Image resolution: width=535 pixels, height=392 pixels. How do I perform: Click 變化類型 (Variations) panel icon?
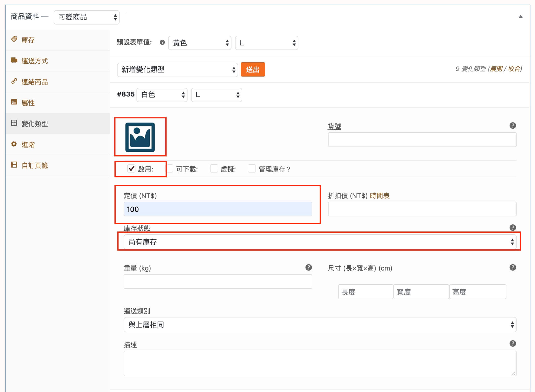13,123
